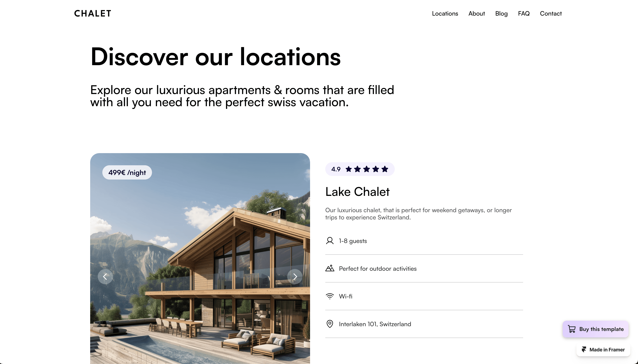Click the location pin icon
The width and height of the screenshot is (638, 364).
point(330,324)
